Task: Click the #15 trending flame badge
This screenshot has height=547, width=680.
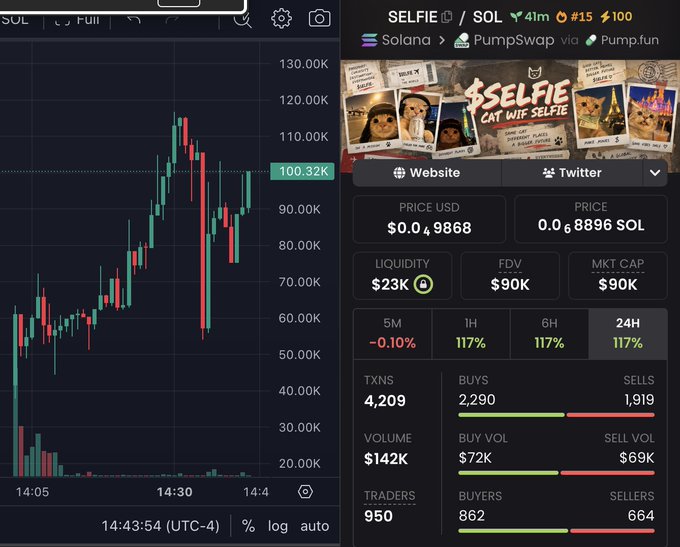Action: (x=574, y=17)
